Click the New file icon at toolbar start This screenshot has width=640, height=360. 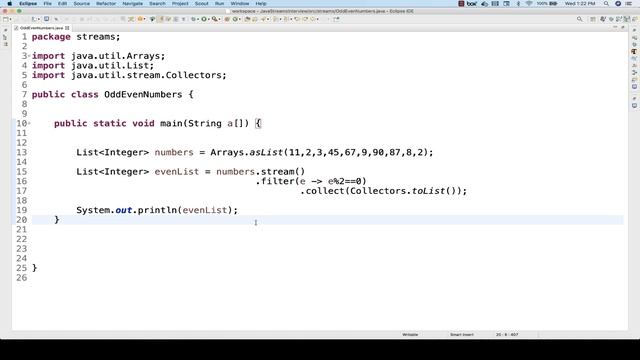pos(5,19)
